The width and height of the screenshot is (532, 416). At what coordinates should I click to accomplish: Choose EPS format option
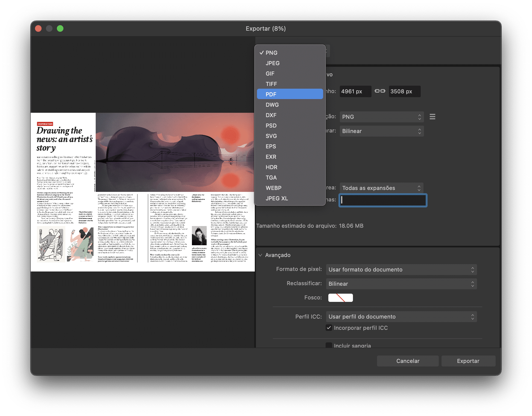(290, 146)
